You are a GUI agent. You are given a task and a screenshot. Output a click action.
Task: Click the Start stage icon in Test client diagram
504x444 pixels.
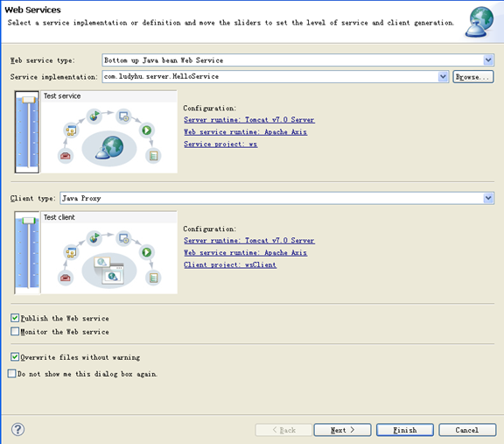click(147, 252)
